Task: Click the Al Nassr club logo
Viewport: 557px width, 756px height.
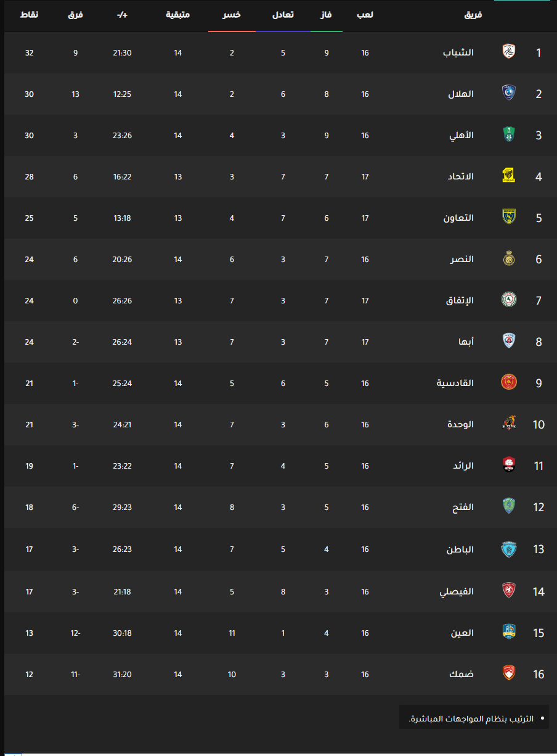Action: 508,259
